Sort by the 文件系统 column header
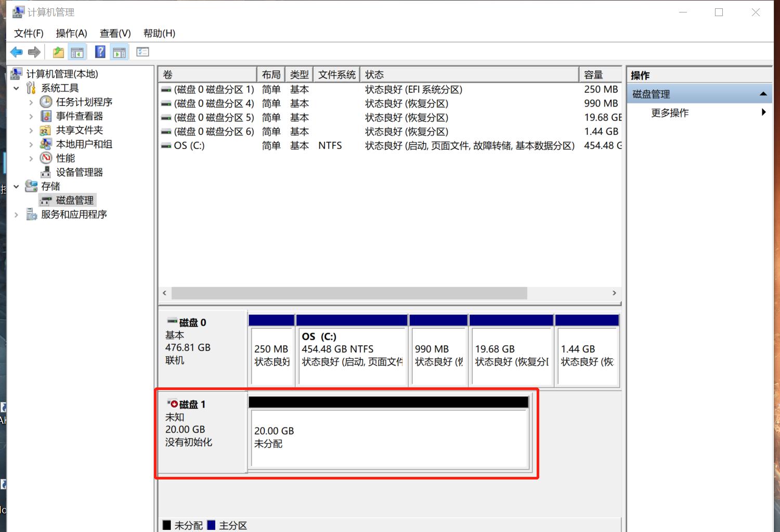This screenshot has width=780, height=532. tap(337, 74)
